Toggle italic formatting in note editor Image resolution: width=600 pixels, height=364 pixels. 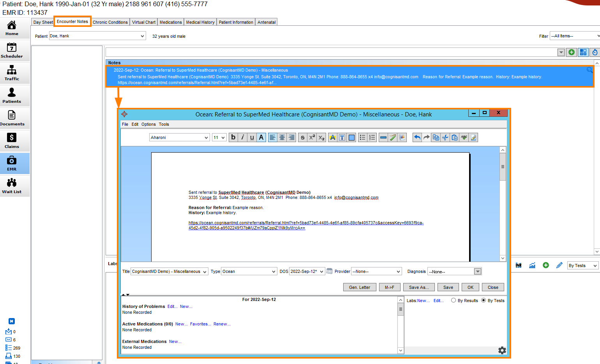[x=243, y=137]
